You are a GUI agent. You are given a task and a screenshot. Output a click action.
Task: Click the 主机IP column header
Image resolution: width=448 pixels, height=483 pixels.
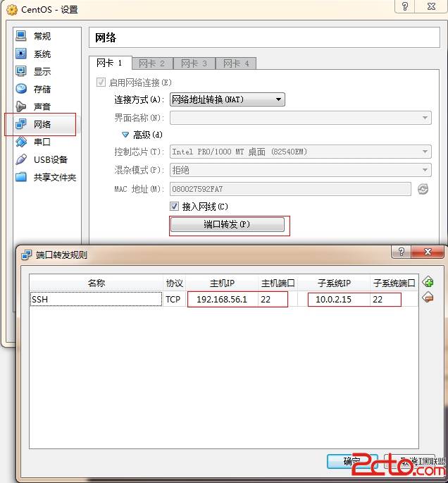click(222, 283)
